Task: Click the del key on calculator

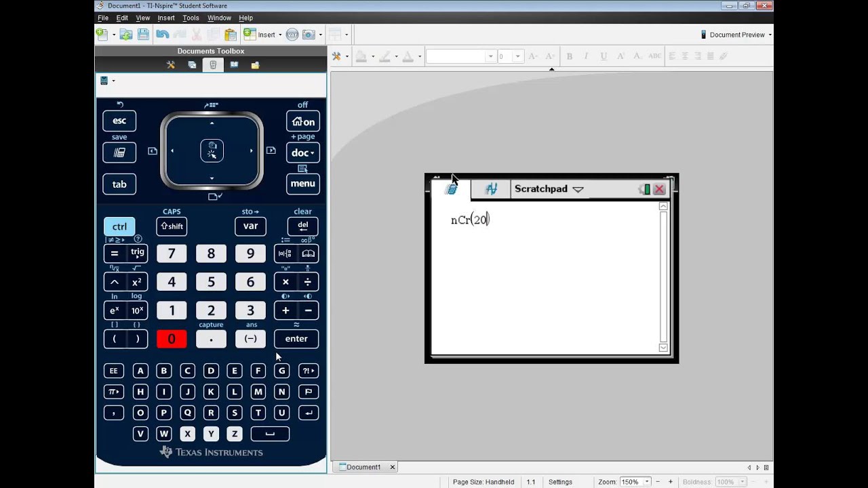Action: (x=302, y=226)
